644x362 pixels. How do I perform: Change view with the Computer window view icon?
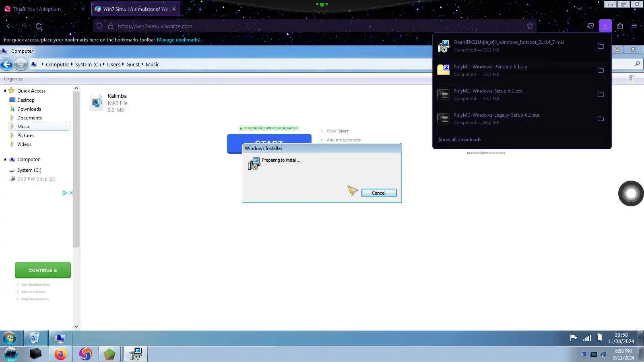click(x=633, y=78)
